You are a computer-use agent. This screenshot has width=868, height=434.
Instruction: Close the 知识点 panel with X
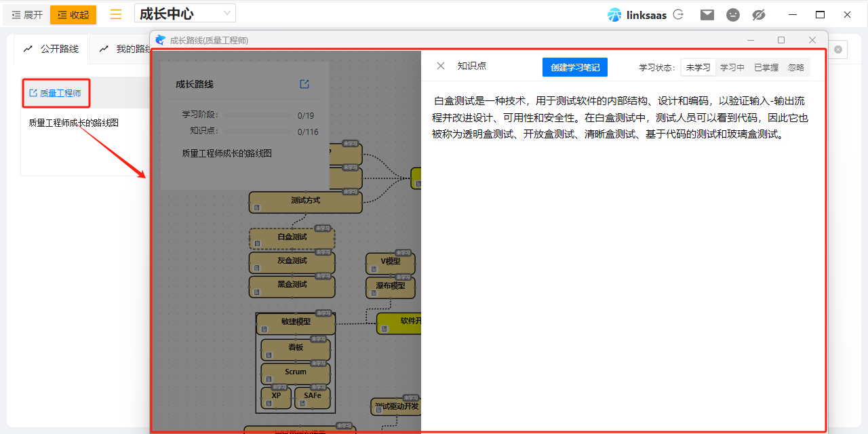click(x=441, y=66)
